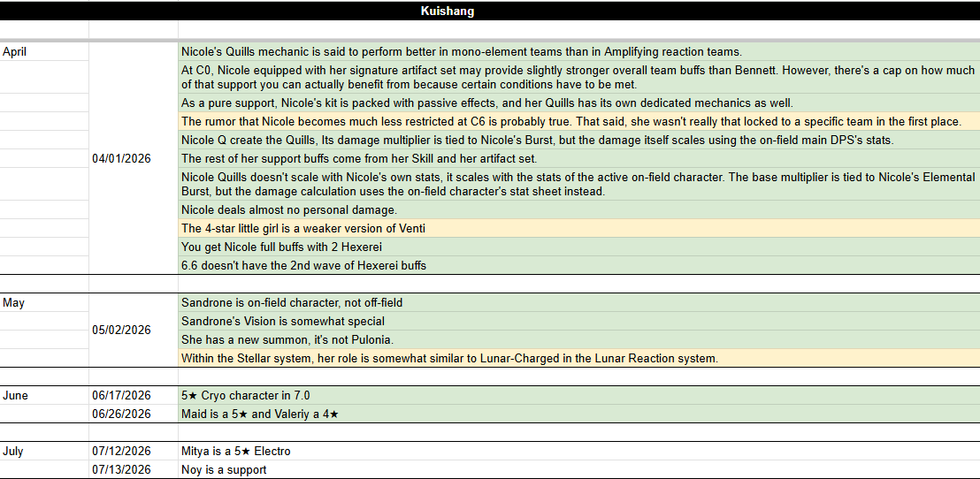Viewport: 980px width, 479px height.
Task: Click the row about Quills in mono-element teams
Action: click(x=578, y=52)
